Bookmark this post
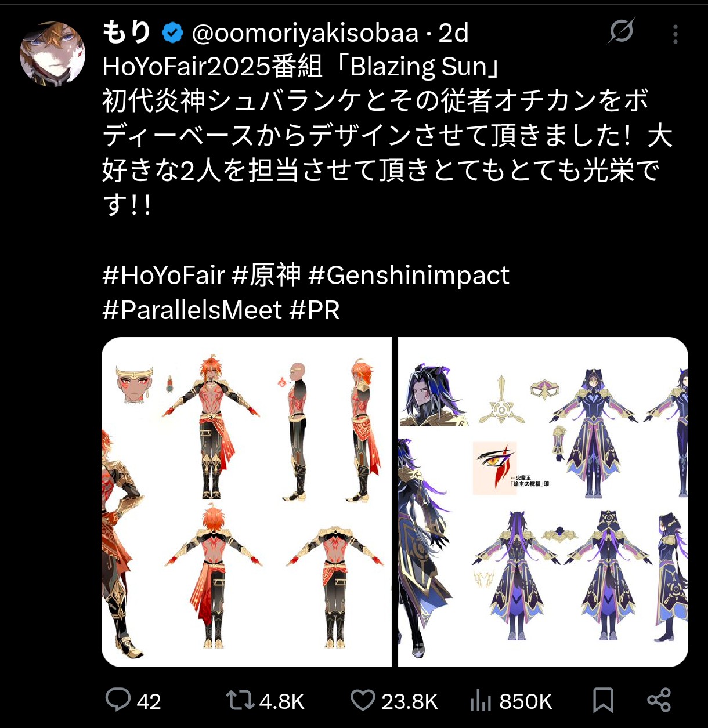This screenshot has width=708, height=728. coord(603,700)
